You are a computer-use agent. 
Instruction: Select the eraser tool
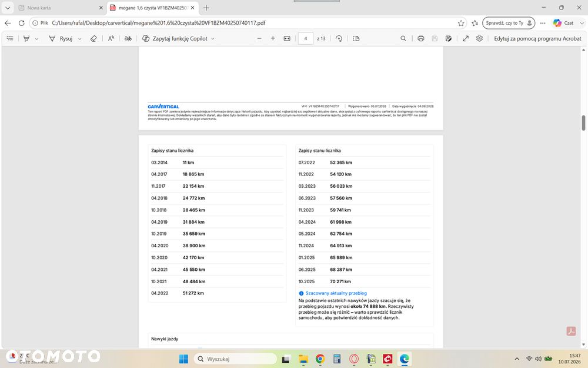tap(93, 38)
